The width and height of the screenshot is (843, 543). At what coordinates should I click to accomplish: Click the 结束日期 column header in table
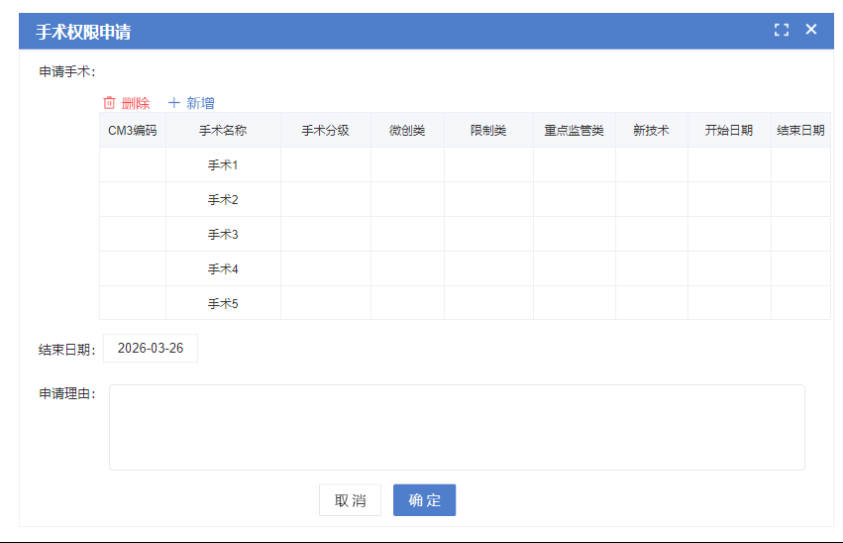tap(801, 131)
